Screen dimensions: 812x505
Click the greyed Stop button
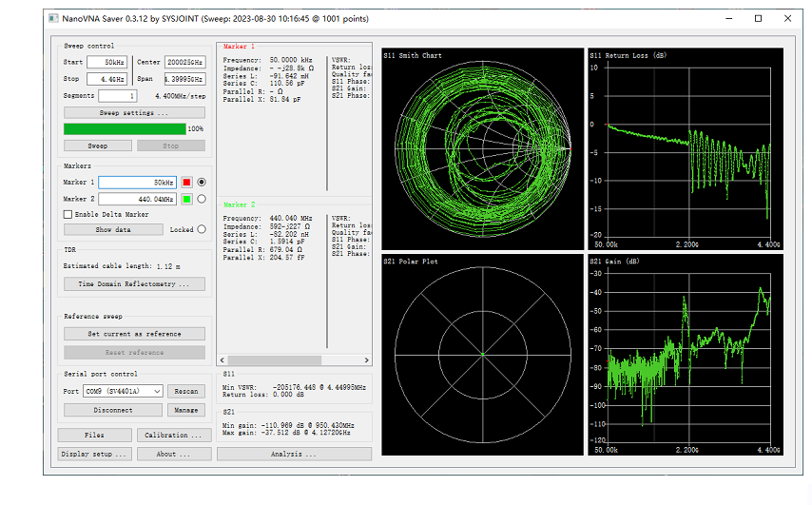coord(171,146)
